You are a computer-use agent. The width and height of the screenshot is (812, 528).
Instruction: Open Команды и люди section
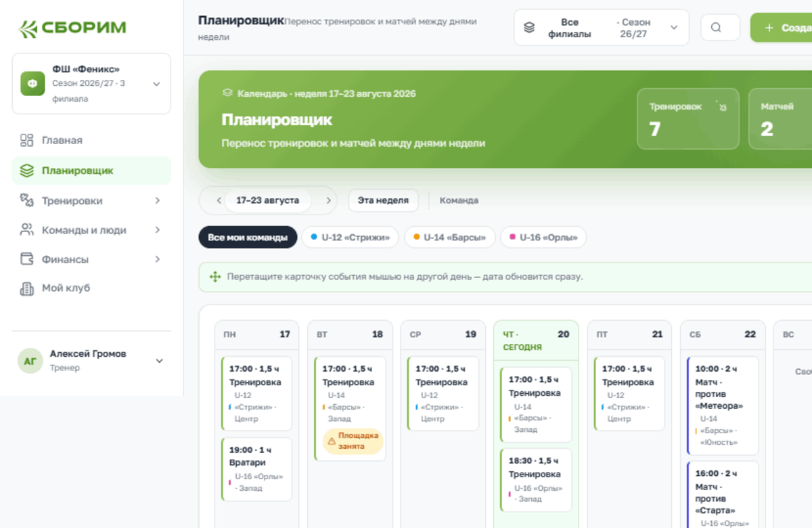click(x=91, y=230)
